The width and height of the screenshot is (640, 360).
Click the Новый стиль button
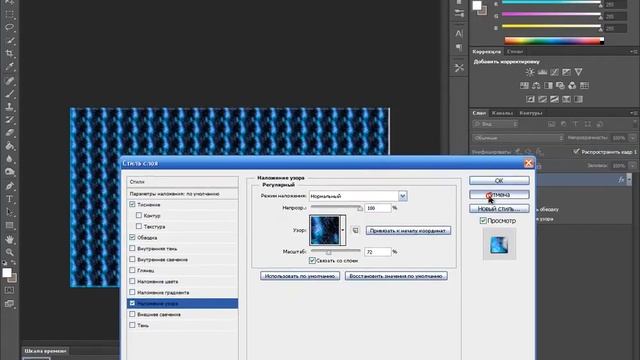tap(499, 209)
